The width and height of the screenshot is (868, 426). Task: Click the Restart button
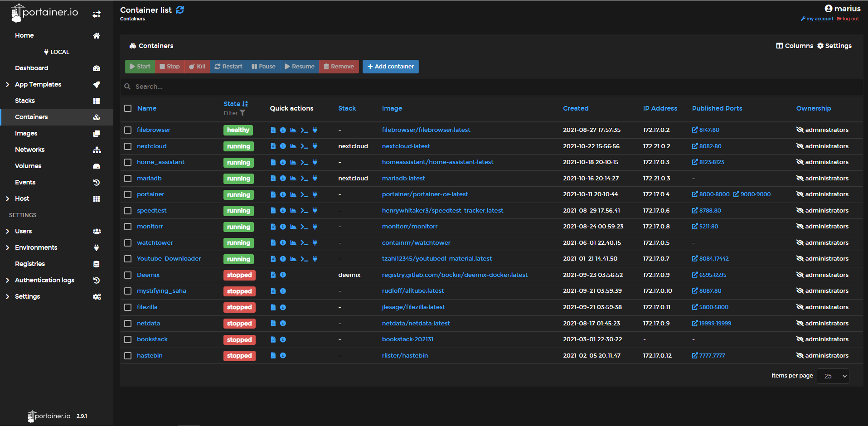click(x=228, y=67)
